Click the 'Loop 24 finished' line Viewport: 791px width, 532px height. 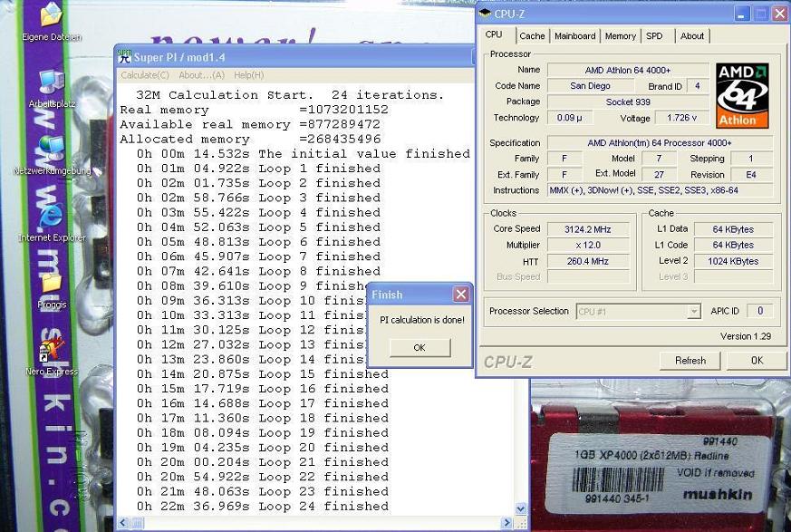pos(263,507)
